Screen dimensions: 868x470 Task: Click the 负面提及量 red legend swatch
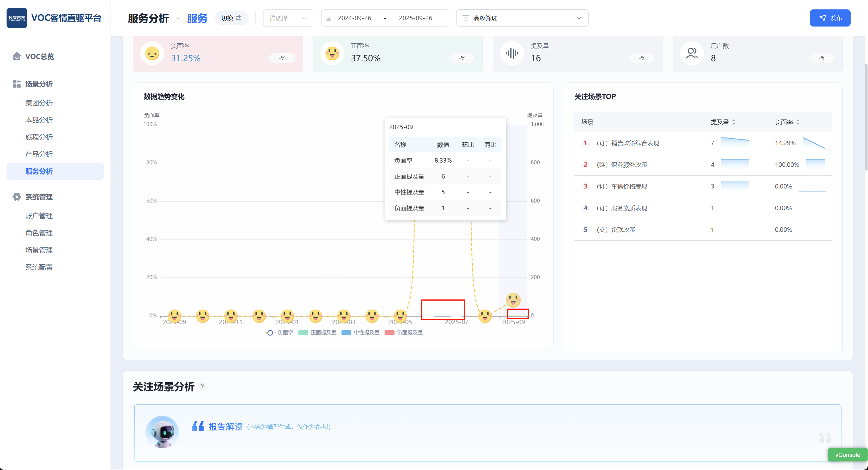tap(390, 333)
